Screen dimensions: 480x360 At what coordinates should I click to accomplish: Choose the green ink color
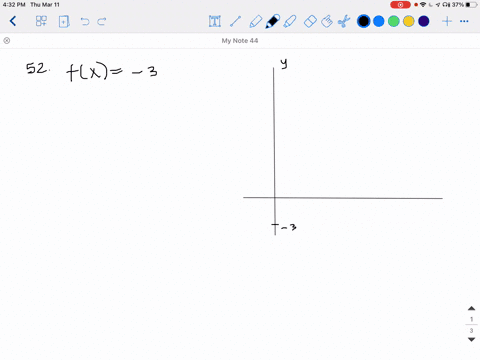tap(394, 21)
